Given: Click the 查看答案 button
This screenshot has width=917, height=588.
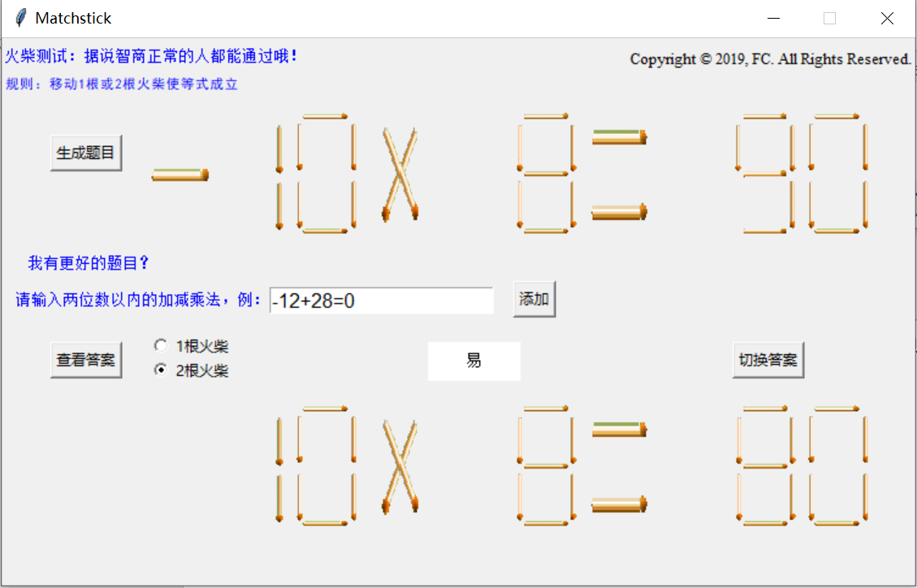Looking at the screenshot, I should click(86, 360).
